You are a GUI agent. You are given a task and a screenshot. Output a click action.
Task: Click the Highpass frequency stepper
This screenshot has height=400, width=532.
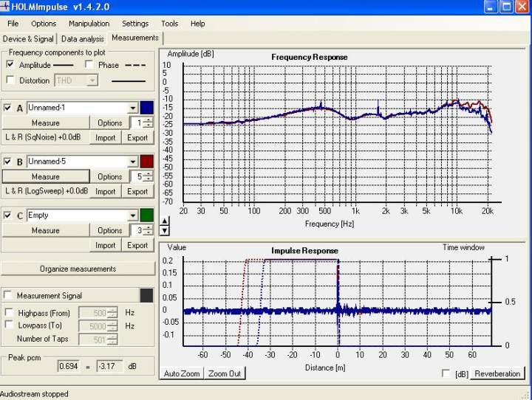click(112, 312)
